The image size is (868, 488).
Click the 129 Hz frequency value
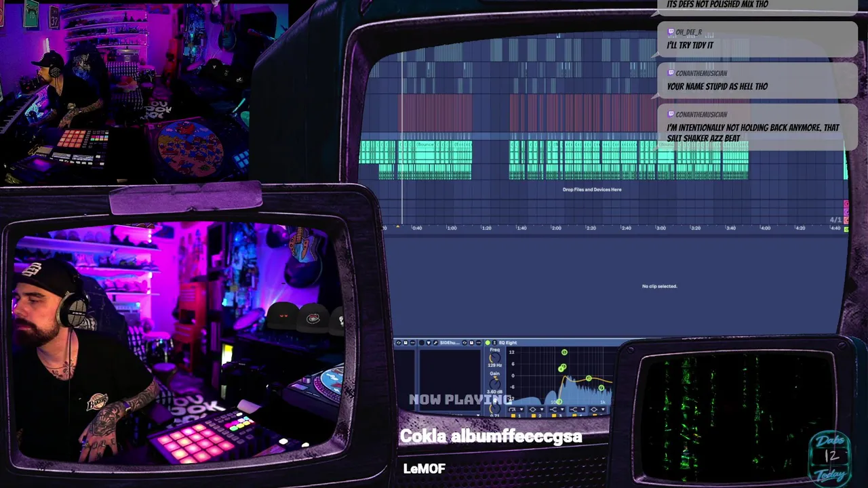pyautogui.click(x=495, y=365)
